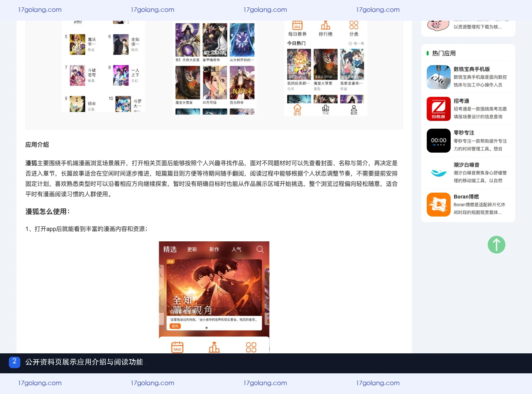The width and height of the screenshot is (532, 394).
Task: Click ranking item 7 斗破苍穹 cover
Action: [78, 75]
